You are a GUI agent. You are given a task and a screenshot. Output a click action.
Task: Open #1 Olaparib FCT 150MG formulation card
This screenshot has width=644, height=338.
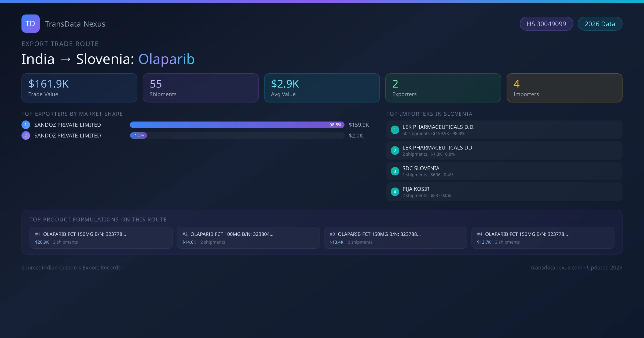[101, 238]
